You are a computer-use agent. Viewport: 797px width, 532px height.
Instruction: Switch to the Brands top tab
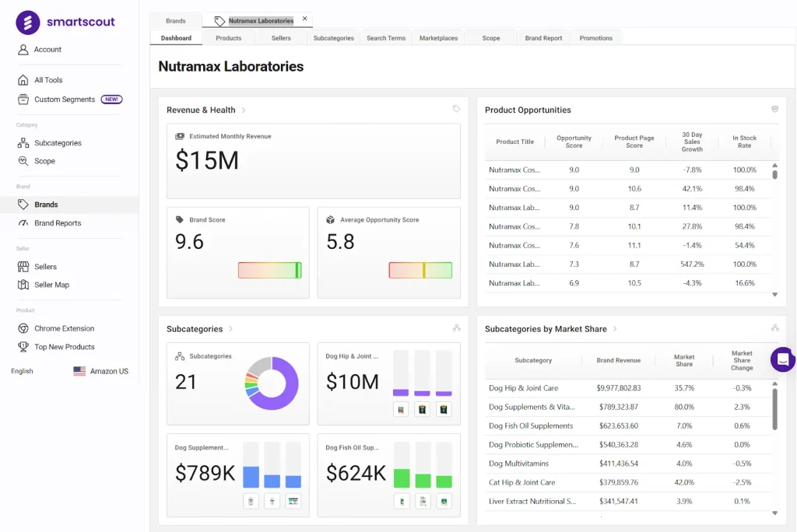(x=176, y=21)
